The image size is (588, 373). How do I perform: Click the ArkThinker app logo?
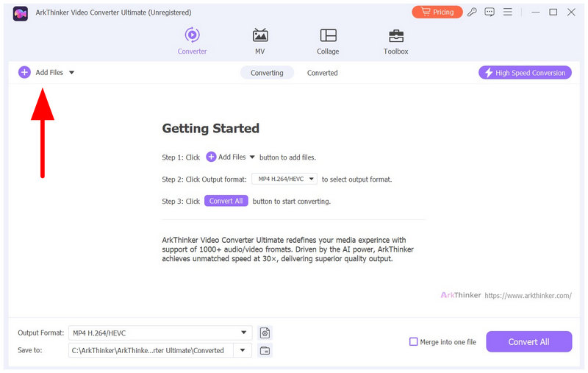coord(21,14)
